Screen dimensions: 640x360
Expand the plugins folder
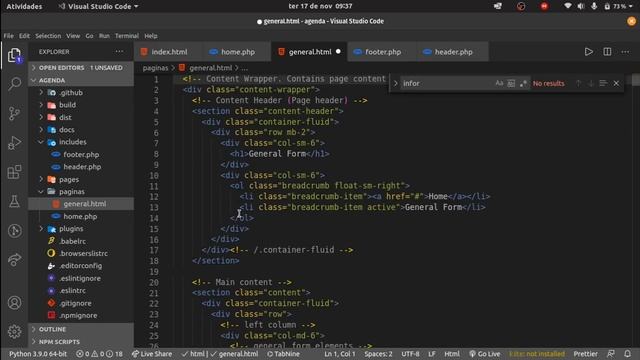pos(81,229)
